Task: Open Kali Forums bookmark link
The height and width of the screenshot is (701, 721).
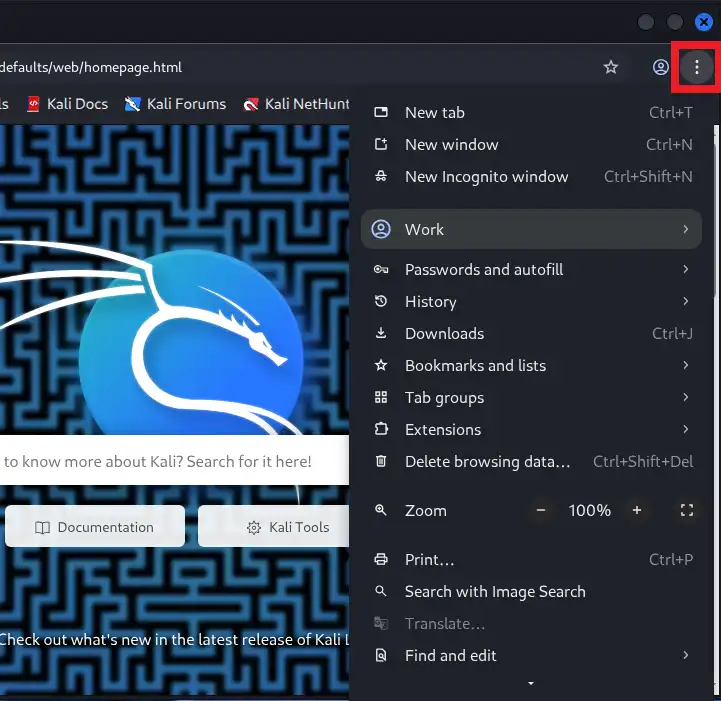Action: pyautogui.click(x=176, y=104)
